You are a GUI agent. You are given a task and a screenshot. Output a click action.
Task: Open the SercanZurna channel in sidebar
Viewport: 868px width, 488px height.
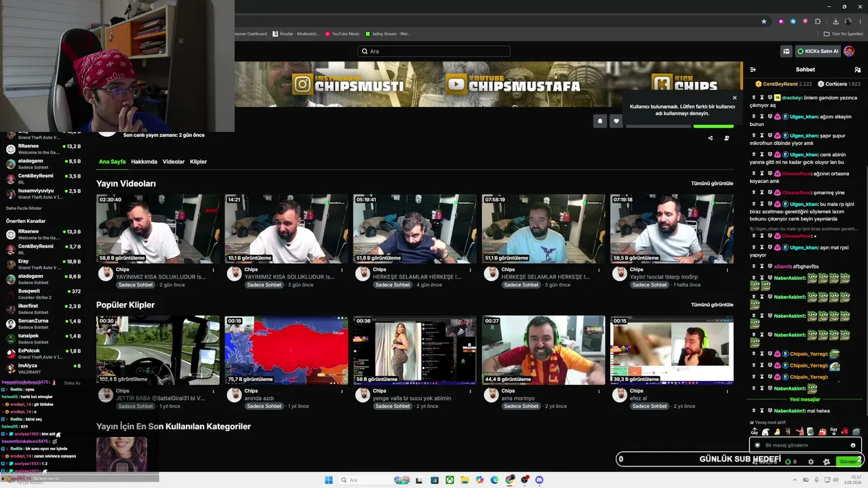(x=43, y=323)
